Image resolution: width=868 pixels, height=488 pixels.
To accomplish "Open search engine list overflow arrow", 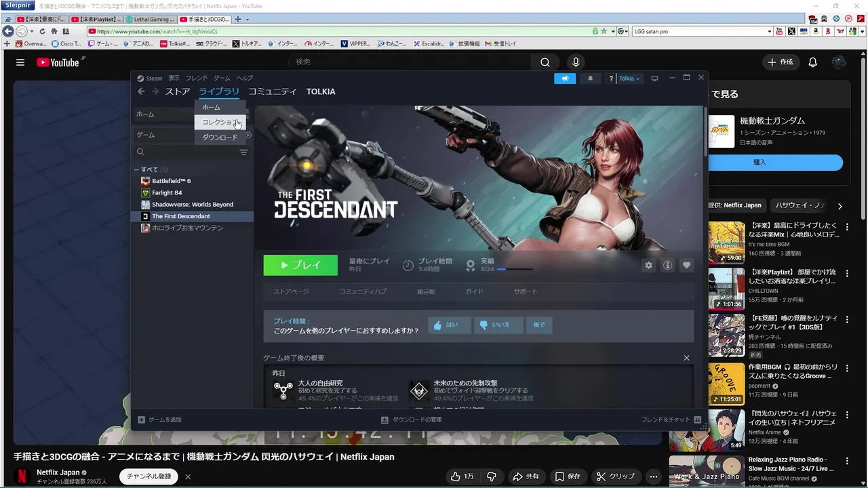I will tap(861, 31).
